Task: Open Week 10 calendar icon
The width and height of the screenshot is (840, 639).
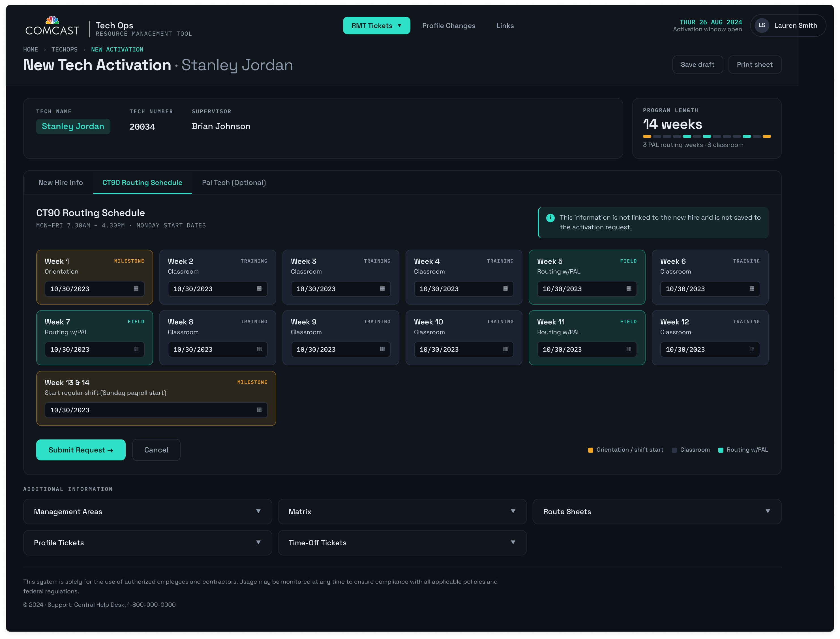Action: click(505, 349)
